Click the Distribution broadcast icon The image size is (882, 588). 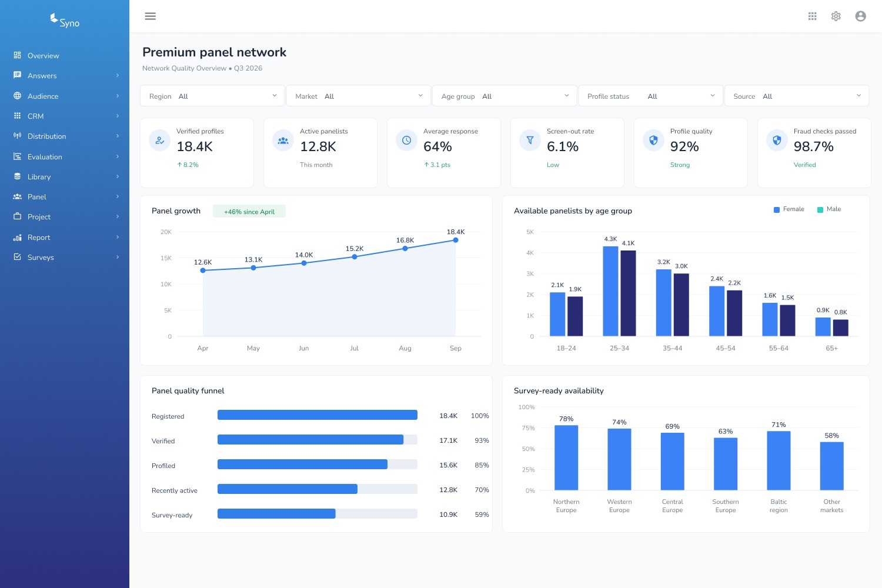pos(18,136)
